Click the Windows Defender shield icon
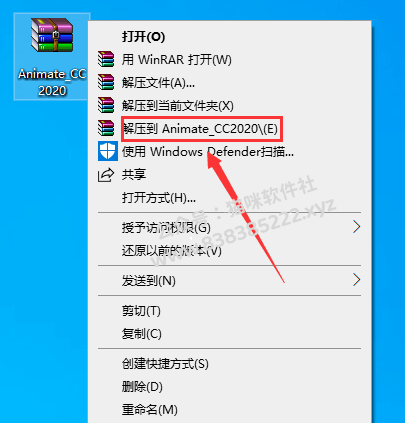Image resolution: width=405 pixels, height=423 pixels. pos(108,151)
